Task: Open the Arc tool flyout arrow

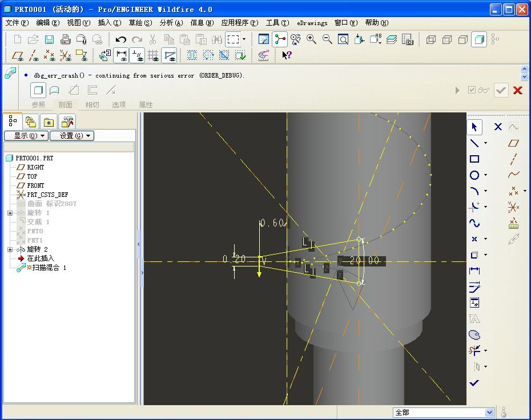Action: (486, 191)
